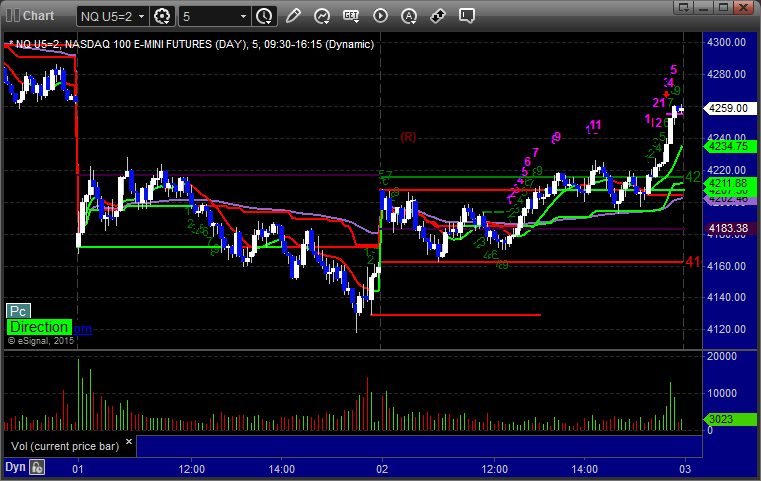Click the Dyn scaling label
The height and width of the screenshot is (481, 761).
[x=15, y=467]
